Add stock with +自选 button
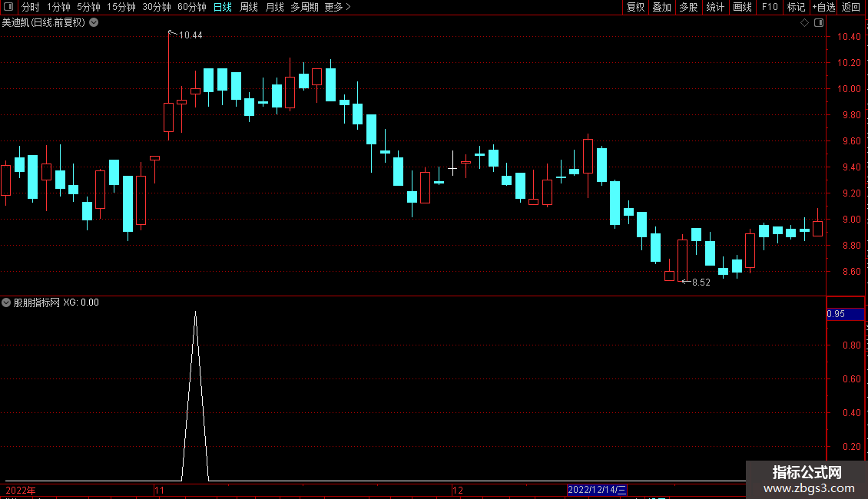This screenshot has height=499, width=868. pyautogui.click(x=823, y=7)
